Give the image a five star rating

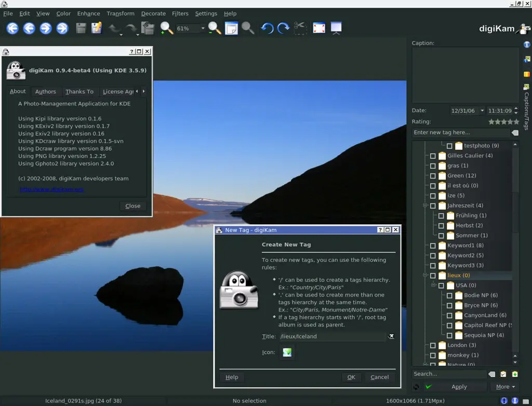(x=516, y=121)
